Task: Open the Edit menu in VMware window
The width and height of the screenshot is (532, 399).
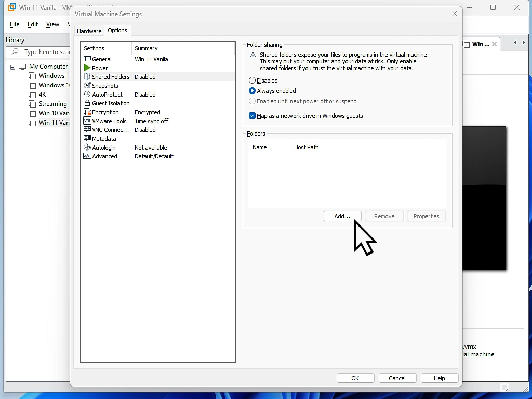Action: click(x=33, y=24)
